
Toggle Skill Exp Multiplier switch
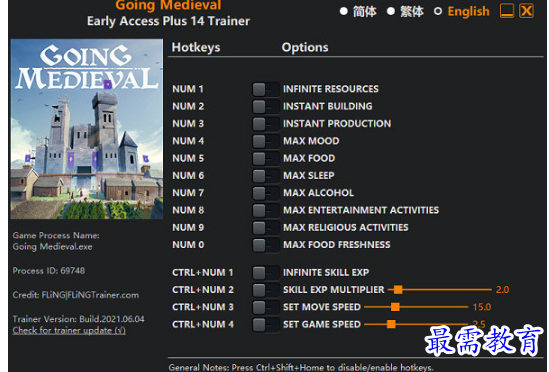pyautogui.click(x=265, y=290)
